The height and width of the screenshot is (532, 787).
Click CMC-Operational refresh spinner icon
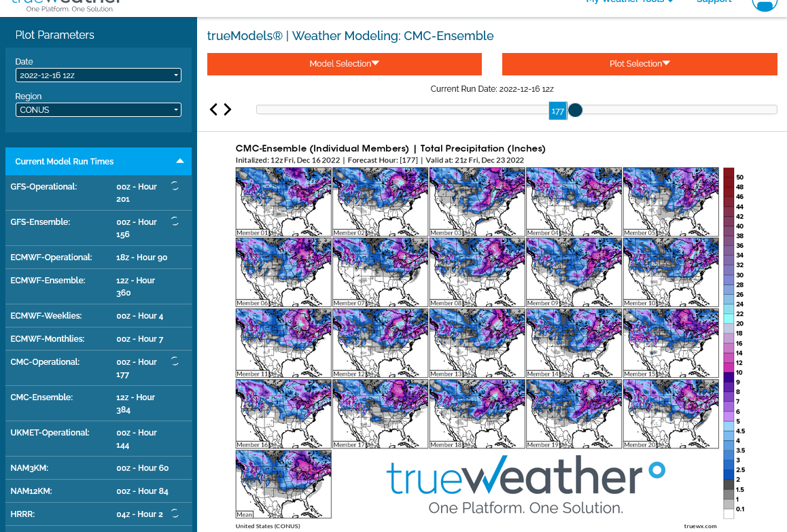175,361
